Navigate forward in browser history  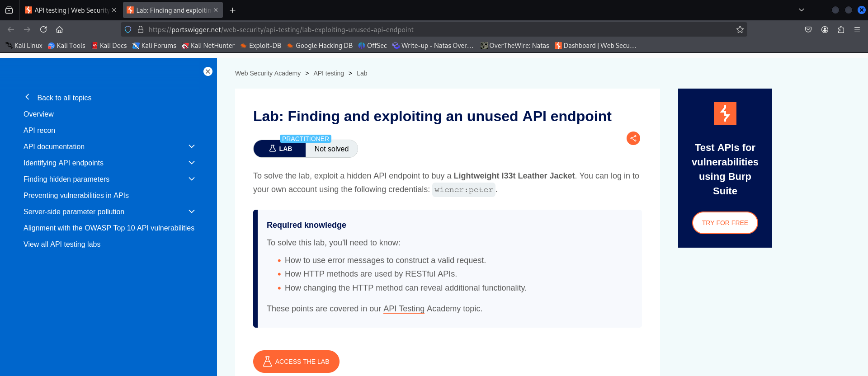[x=27, y=29]
